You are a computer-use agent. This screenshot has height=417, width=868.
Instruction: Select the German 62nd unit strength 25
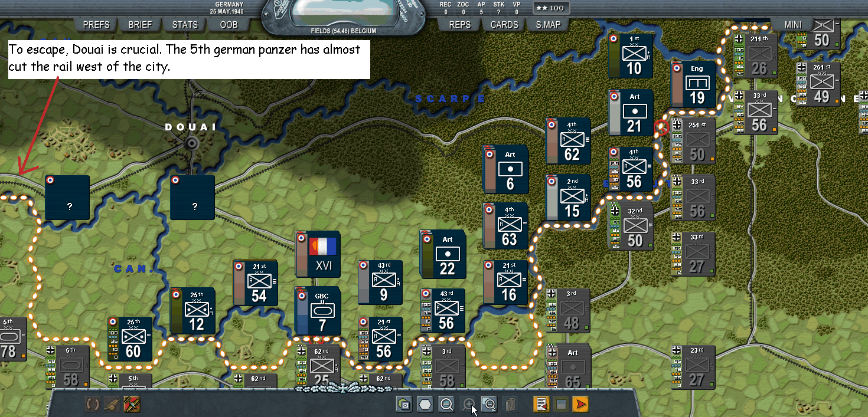318,367
